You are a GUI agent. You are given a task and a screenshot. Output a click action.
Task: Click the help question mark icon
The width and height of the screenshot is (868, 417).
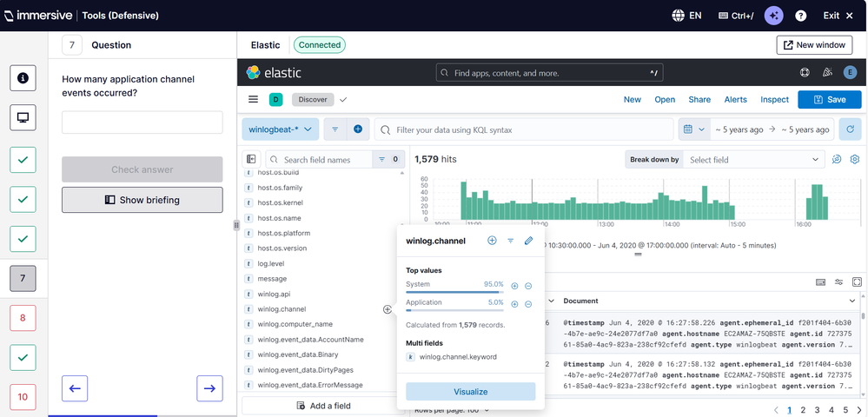point(800,16)
